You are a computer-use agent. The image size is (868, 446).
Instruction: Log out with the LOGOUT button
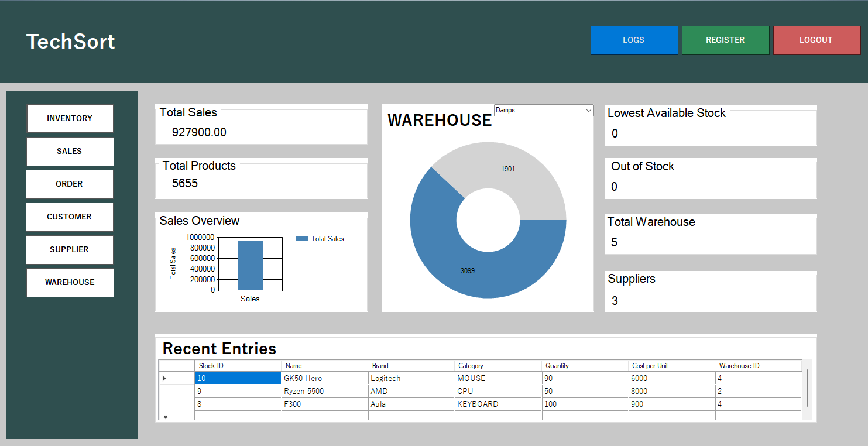[x=816, y=40]
